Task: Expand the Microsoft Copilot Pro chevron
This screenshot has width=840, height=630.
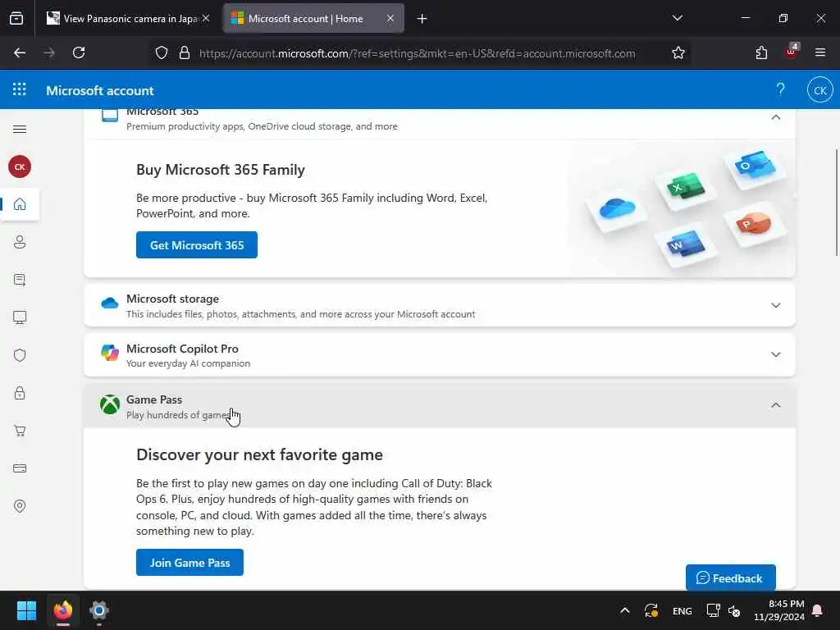Action: click(776, 354)
